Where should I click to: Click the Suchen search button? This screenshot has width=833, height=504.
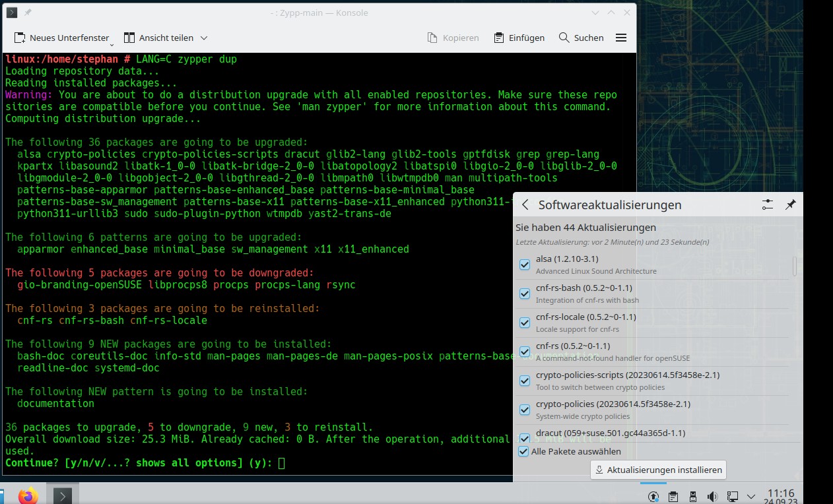tap(581, 38)
